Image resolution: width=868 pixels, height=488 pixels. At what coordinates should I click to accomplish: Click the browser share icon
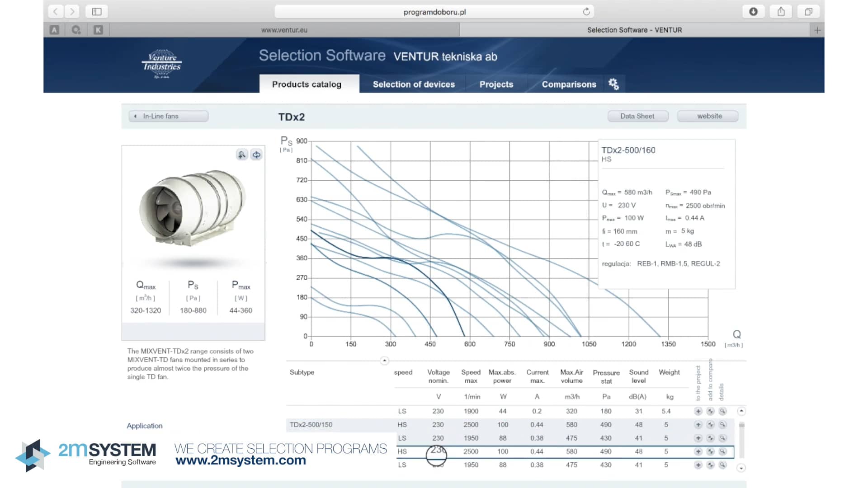coord(781,11)
